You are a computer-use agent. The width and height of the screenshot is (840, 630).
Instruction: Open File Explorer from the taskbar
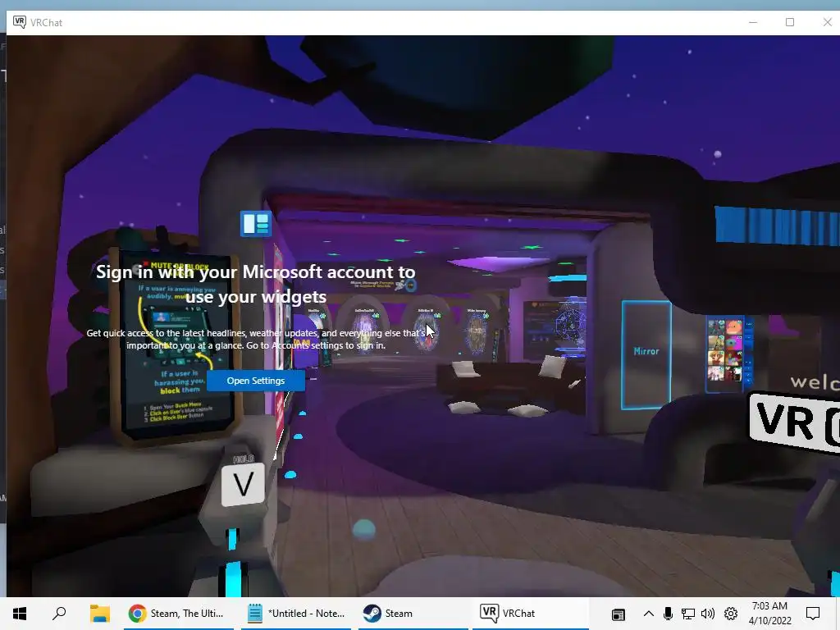pos(99,614)
